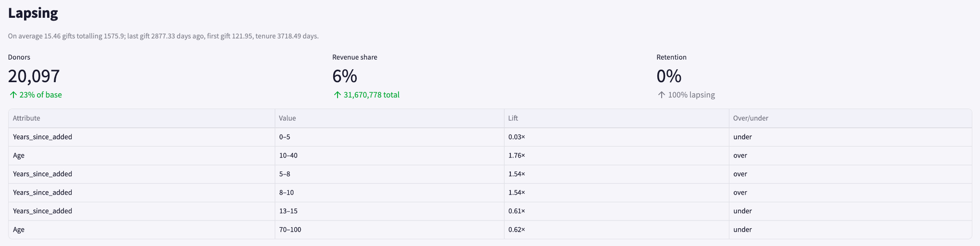Screen dimensions: 980x246
Task: Click the gray arrow beside 100% lapsing
Action: pos(662,95)
